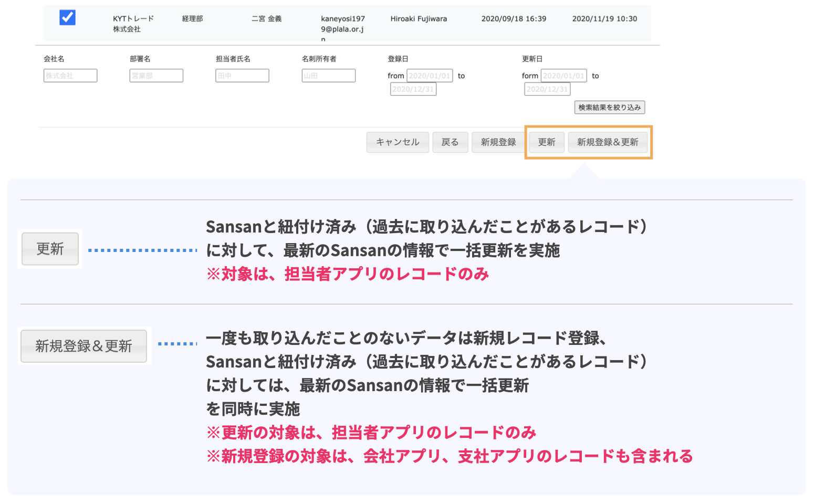Click the large 更新 button in explanation panel
Viewport: 814px width, 504px height.
pos(50,249)
